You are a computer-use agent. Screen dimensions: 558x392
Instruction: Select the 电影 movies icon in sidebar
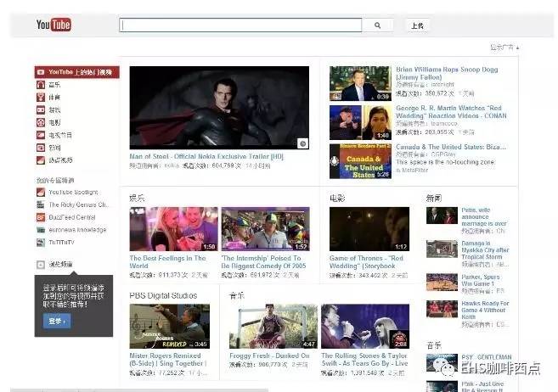pyautogui.click(x=40, y=122)
